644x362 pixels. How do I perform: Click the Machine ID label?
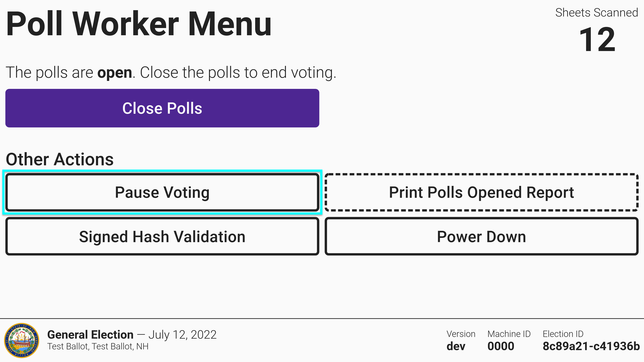point(509,334)
